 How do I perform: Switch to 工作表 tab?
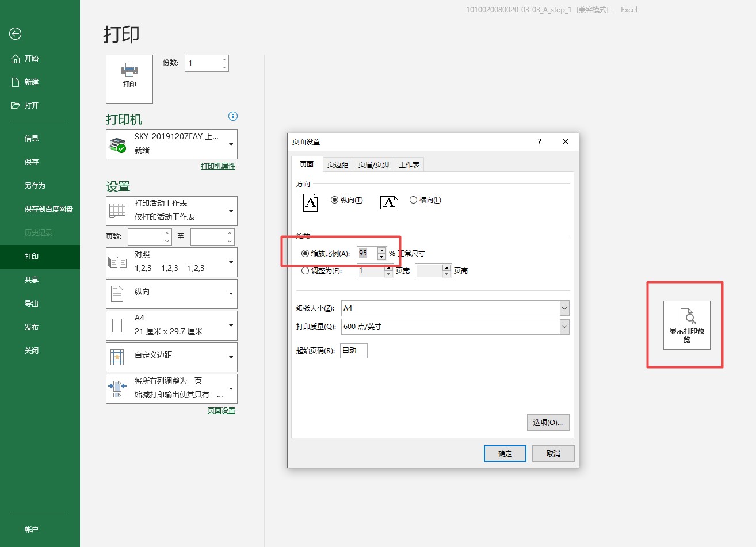[409, 165]
